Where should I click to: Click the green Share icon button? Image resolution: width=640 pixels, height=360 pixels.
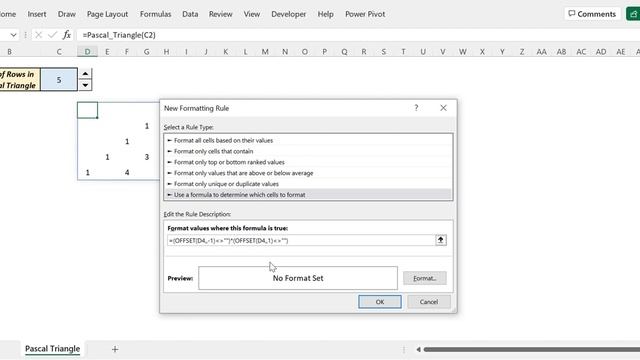pos(633,14)
